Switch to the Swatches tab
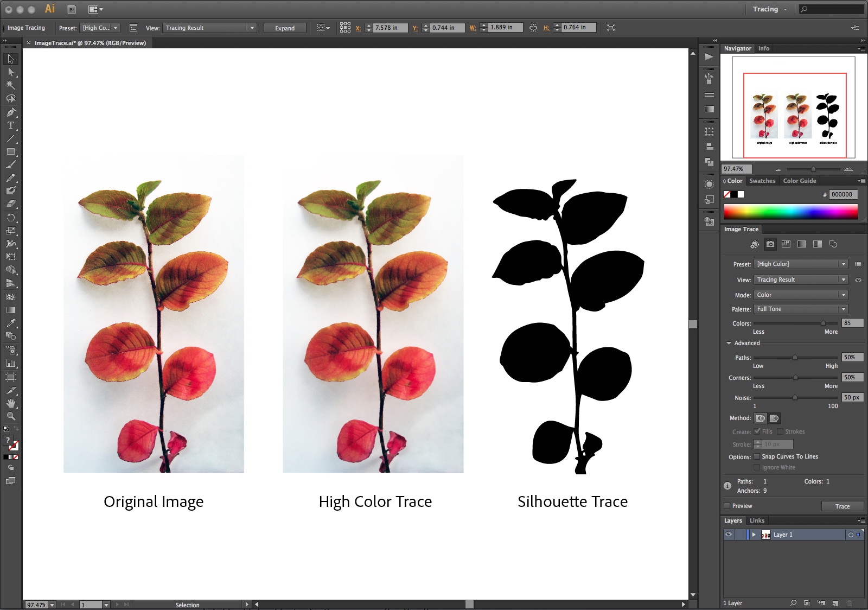This screenshot has height=610, width=868. coord(762,181)
